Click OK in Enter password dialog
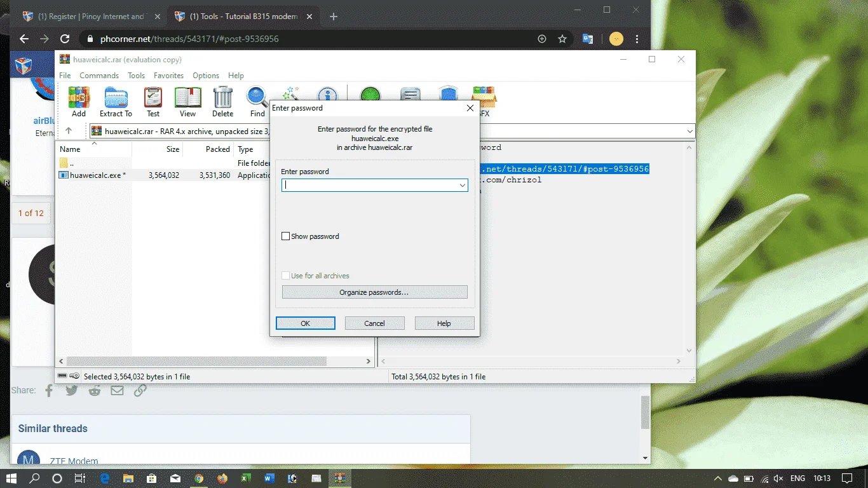This screenshot has width=868, height=488. click(306, 323)
